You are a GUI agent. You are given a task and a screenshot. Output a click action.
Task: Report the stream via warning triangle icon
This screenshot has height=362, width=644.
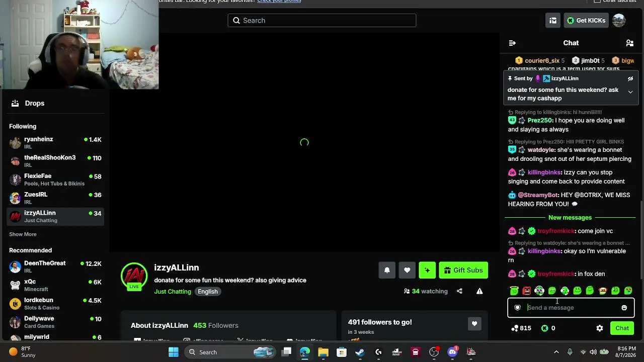[x=479, y=291]
